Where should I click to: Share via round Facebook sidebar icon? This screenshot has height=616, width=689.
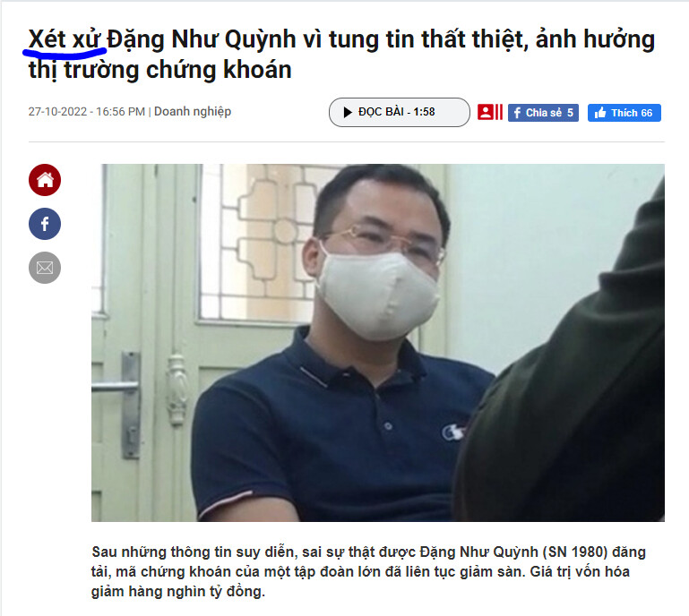pyautogui.click(x=45, y=224)
